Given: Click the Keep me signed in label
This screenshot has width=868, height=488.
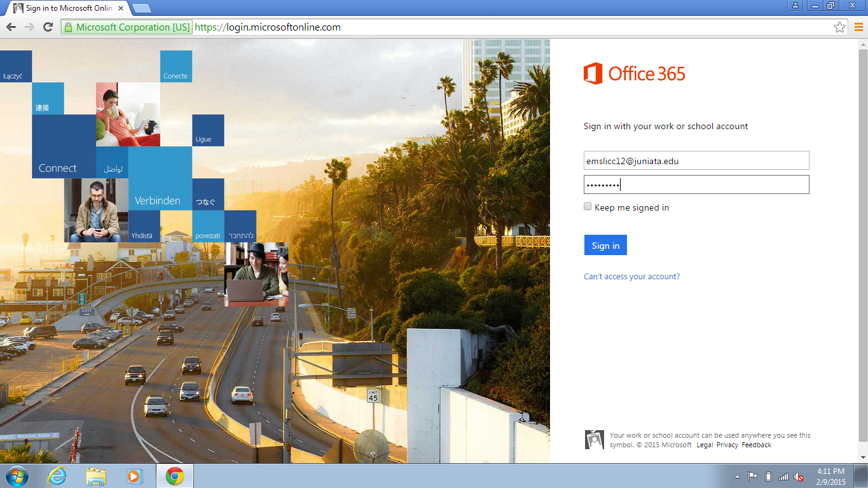Looking at the screenshot, I should [631, 207].
